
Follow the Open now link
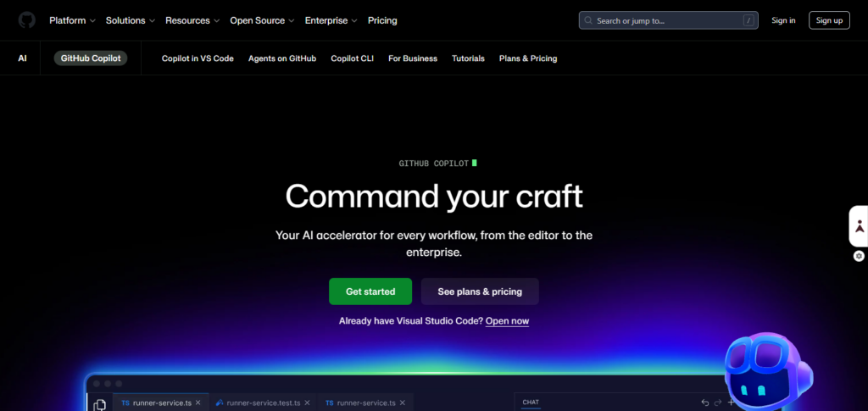tap(507, 321)
